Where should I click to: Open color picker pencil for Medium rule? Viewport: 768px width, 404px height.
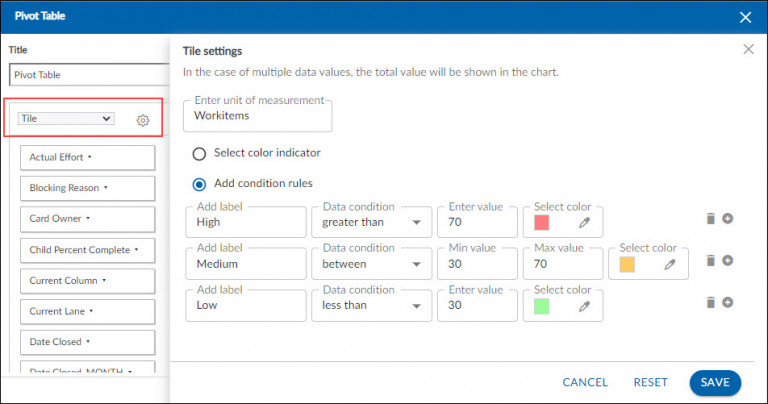(670, 265)
